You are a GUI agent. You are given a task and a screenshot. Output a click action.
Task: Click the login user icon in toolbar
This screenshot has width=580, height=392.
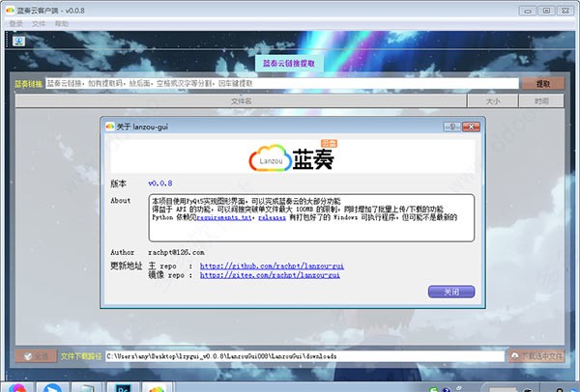tap(18, 41)
